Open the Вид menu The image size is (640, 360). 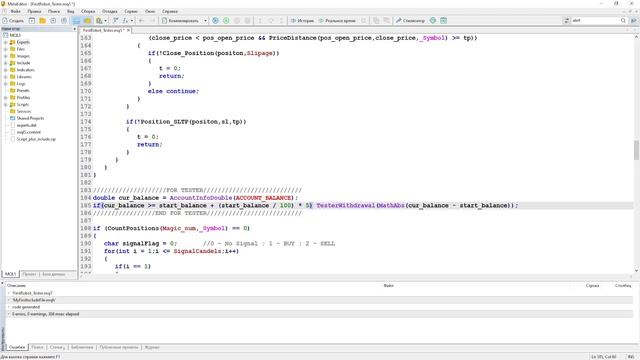(71, 11)
